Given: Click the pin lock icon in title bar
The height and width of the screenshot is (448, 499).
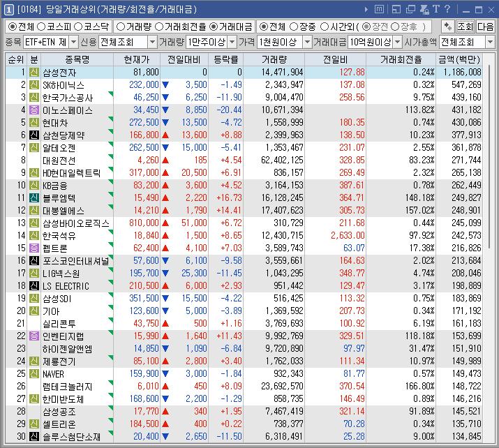Looking at the screenshot, I should (x=424, y=10).
